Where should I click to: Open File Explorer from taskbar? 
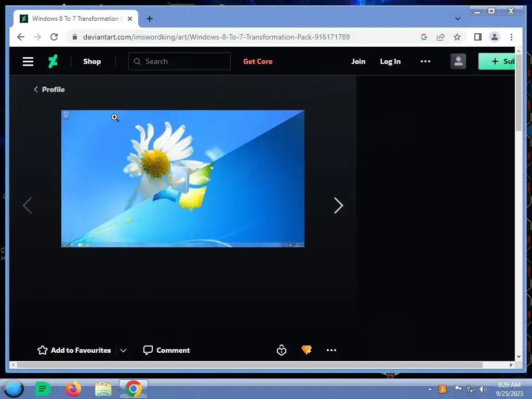tap(103, 389)
